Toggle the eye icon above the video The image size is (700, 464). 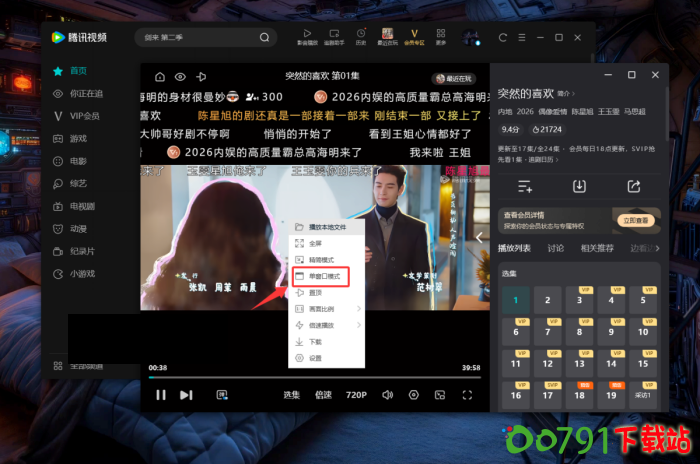(x=180, y=76)
